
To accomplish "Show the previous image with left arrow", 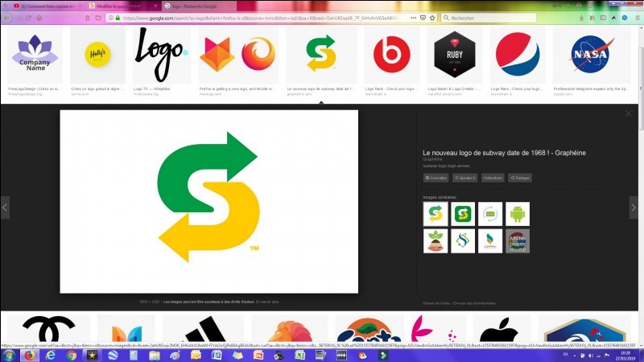I will pos(5,208).
